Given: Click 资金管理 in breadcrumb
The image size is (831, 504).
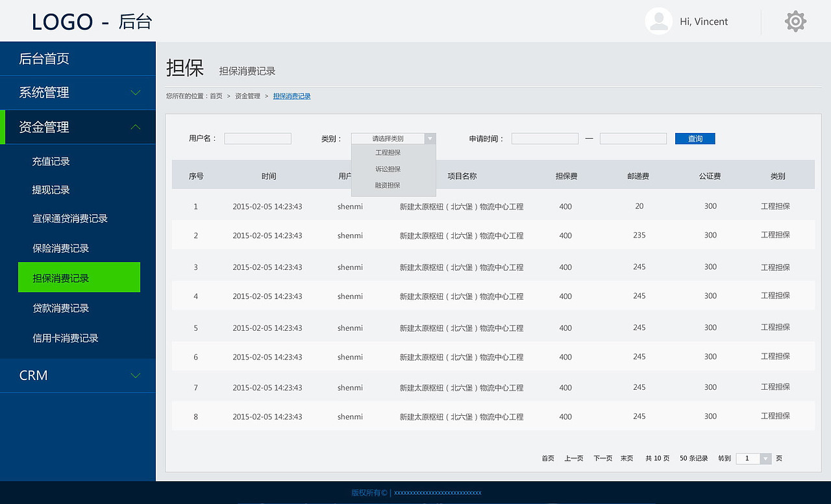Looking at the screenshot, I should (247, 96).
